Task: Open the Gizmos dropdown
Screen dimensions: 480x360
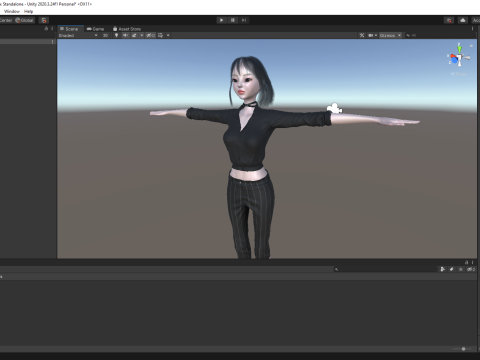Action: pyautogui.click(x=390, y=35)
